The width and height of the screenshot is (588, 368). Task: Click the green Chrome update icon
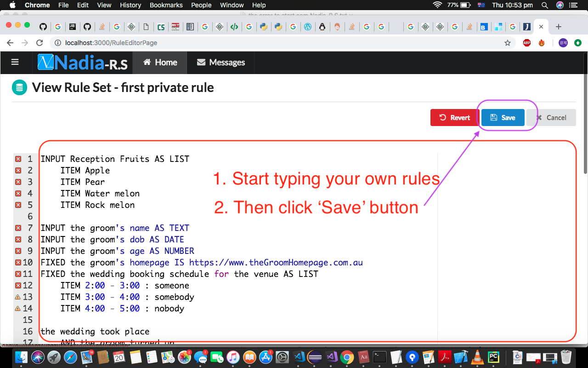(577, 43)
